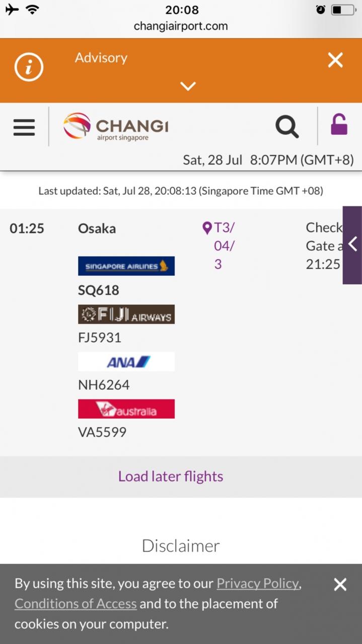Viewport: 362px width, 644px height.
Task: Expand the purple side panel arrow
Action: point(352,245)
